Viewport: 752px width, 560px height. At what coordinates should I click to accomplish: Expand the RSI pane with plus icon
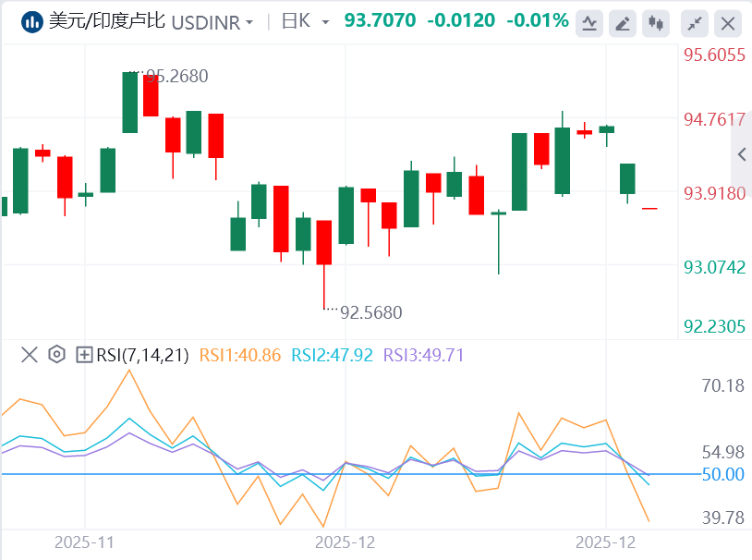84,355
